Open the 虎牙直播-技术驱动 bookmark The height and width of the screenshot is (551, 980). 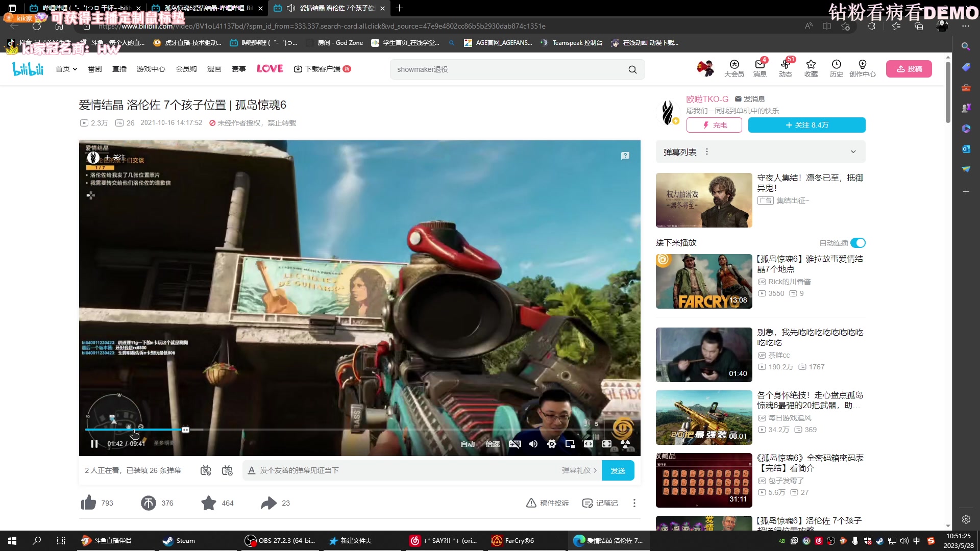tap(187, 43)
